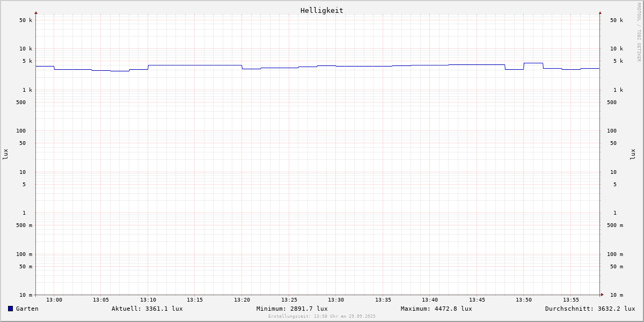Click the Erstellungszeit timestamp footer text
644x322 pixels.
tap(322, 317)
